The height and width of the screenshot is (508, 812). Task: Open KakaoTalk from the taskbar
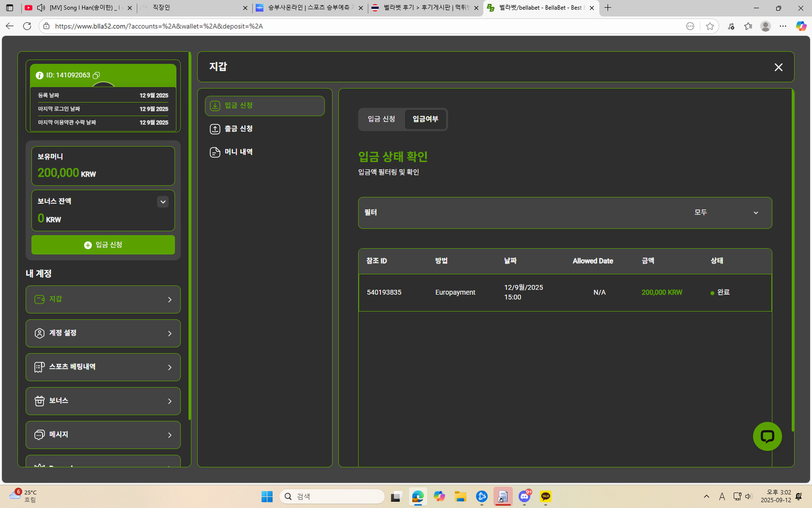[546, 496]
